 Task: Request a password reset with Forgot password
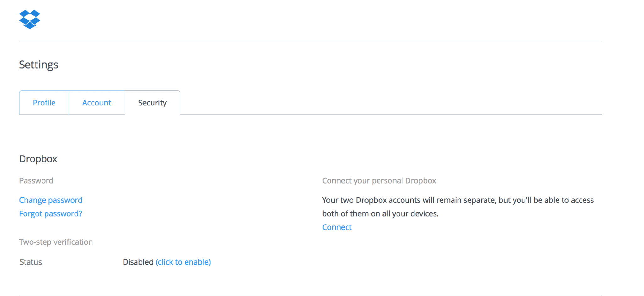pos(50,213)
